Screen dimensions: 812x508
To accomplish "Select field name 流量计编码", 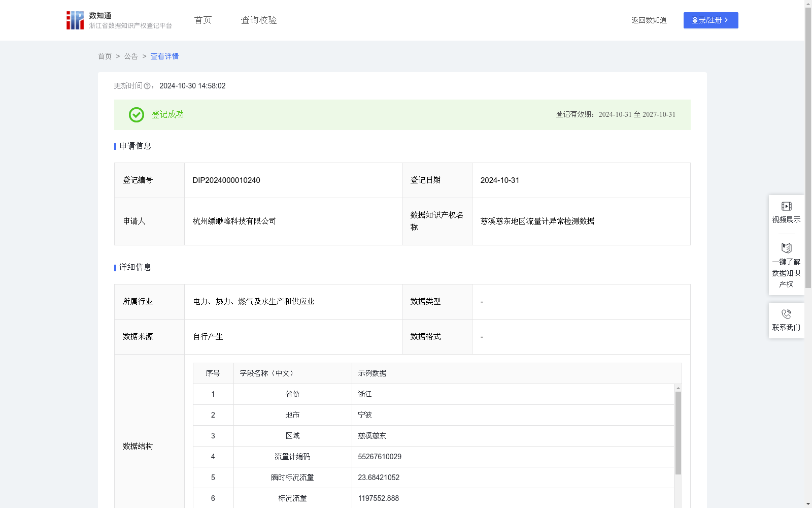I will point(293,457).
